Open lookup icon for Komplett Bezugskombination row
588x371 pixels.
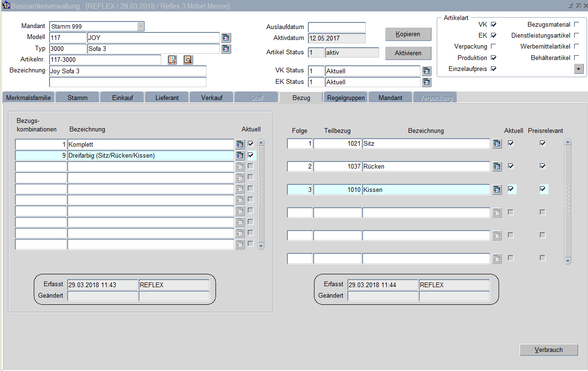(240, 144)
